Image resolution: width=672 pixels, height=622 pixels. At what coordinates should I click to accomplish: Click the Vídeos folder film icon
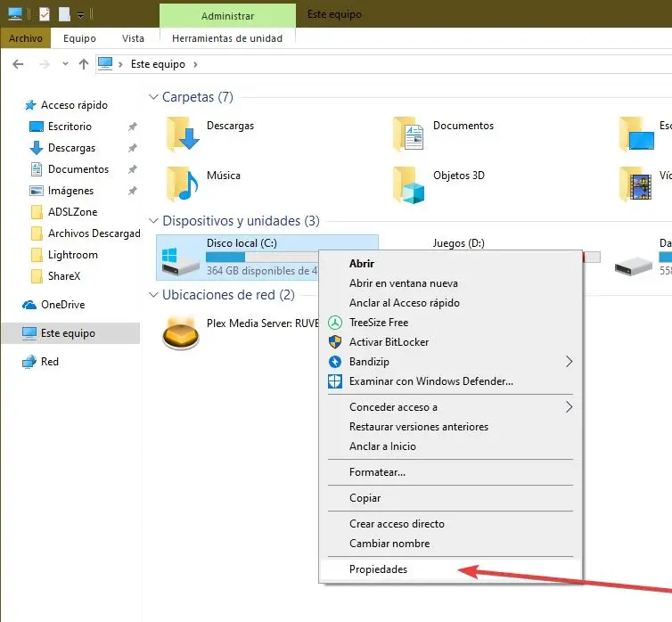(636, 184)
